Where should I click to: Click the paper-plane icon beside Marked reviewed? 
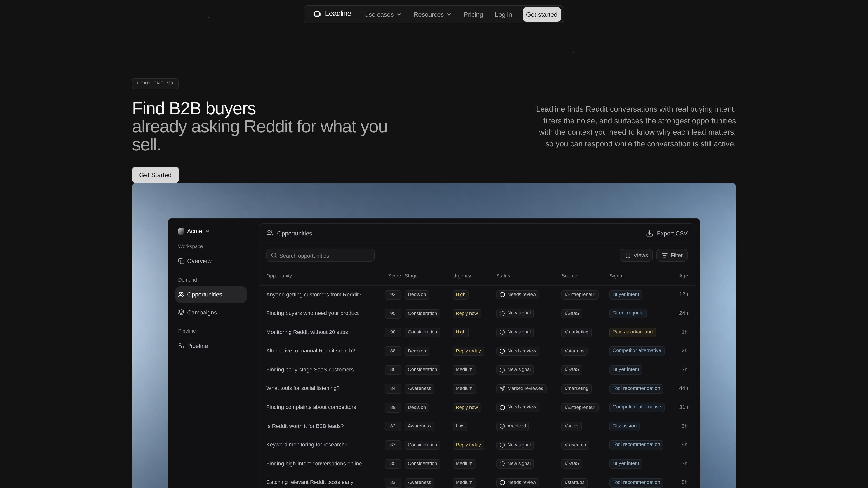pos(502,389)
